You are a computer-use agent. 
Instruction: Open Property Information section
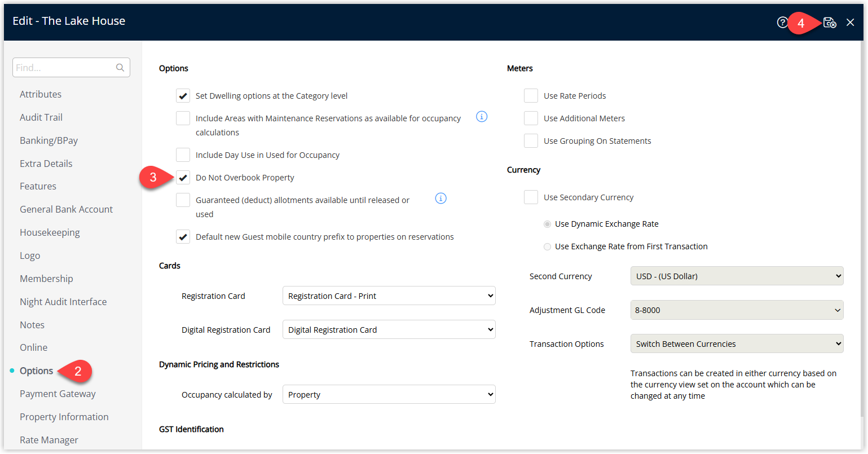[64, 417]
